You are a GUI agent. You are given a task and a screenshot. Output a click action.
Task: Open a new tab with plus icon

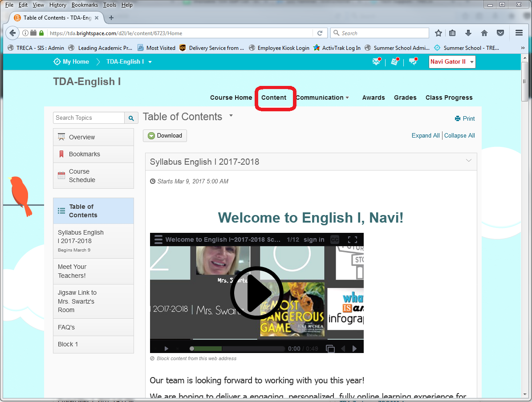point(111,18)
